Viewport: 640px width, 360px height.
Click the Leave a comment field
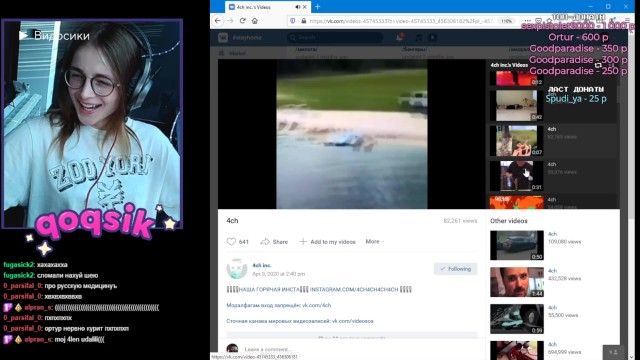[359, 349]
